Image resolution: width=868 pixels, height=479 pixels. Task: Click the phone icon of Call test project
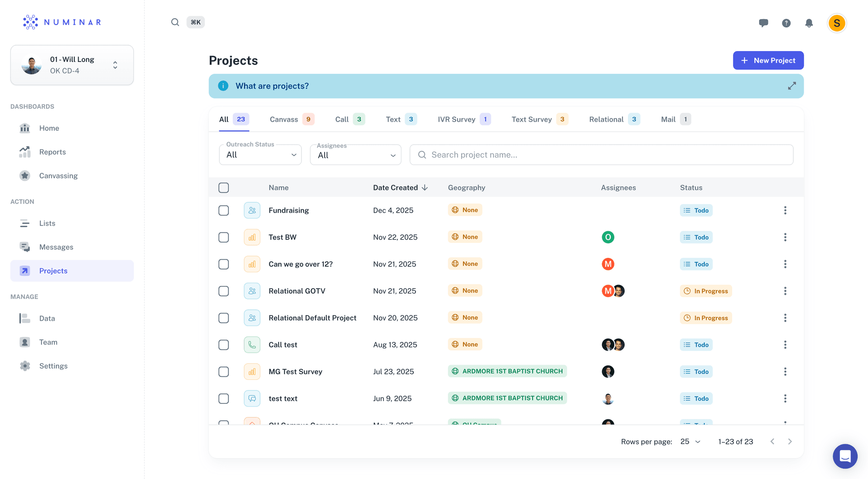click(252, 345)
